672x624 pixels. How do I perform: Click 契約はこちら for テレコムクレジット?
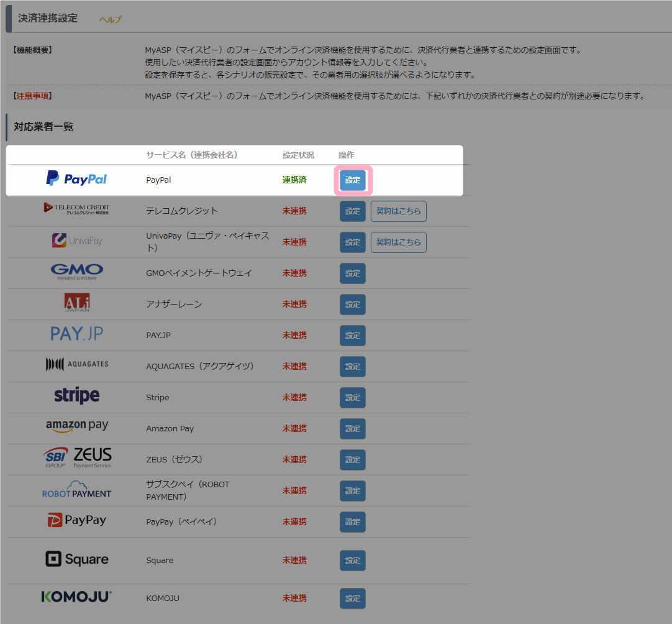[398, 211]
